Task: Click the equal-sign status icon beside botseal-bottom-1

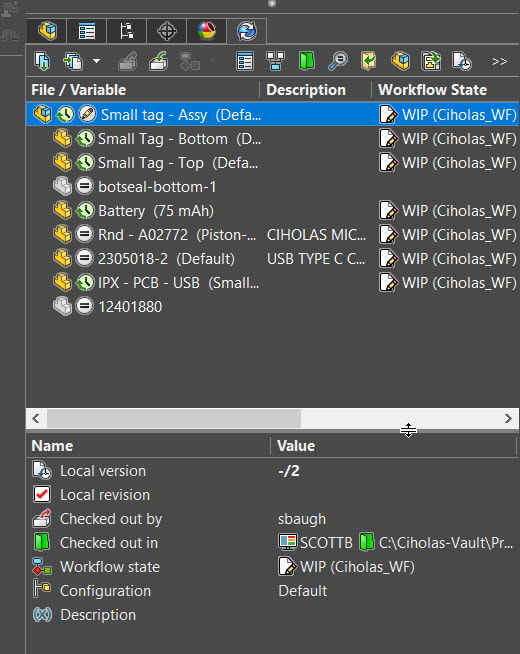Action: click(84, 186)
